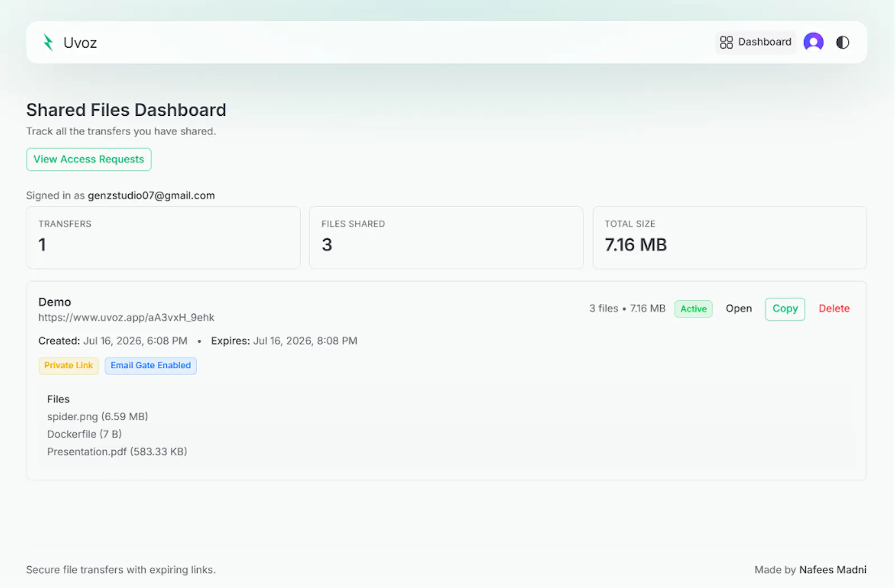The height and width of the screenshot is (588, 896).
Task: Click the signed-in email genzstudio07@gmail.com
Action: [x=151, y=195]
